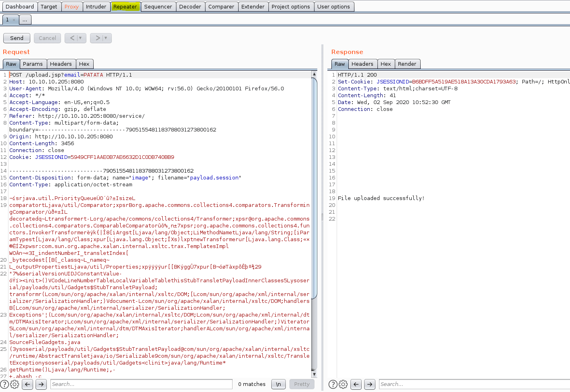Click the Send button

click(x=17, y=38)
